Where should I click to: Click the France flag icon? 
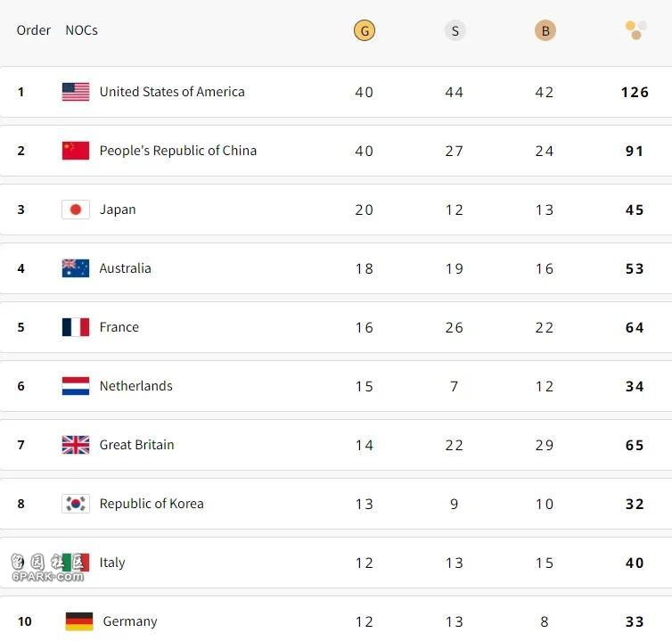(76, 327)
